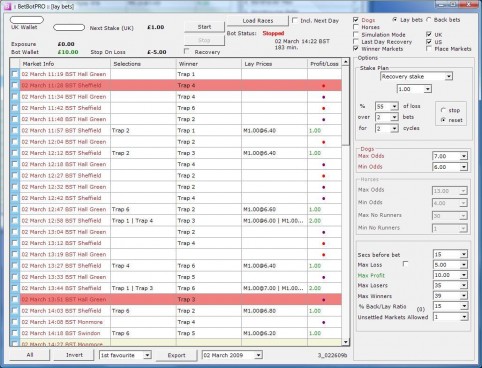This screenshot has height=368, width=482.
Task: Click the Selections column header
Action: click(x=143, y=63)
